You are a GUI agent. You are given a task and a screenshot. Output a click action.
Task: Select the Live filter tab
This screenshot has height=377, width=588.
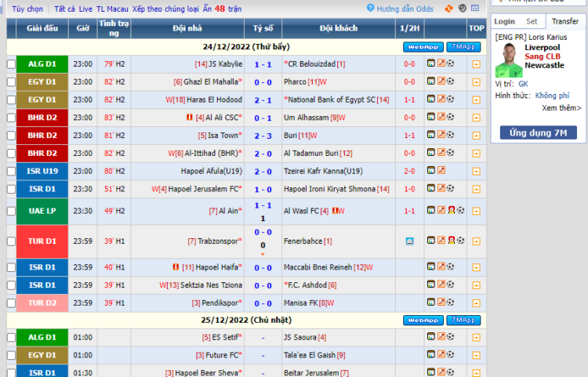(85, 9)
